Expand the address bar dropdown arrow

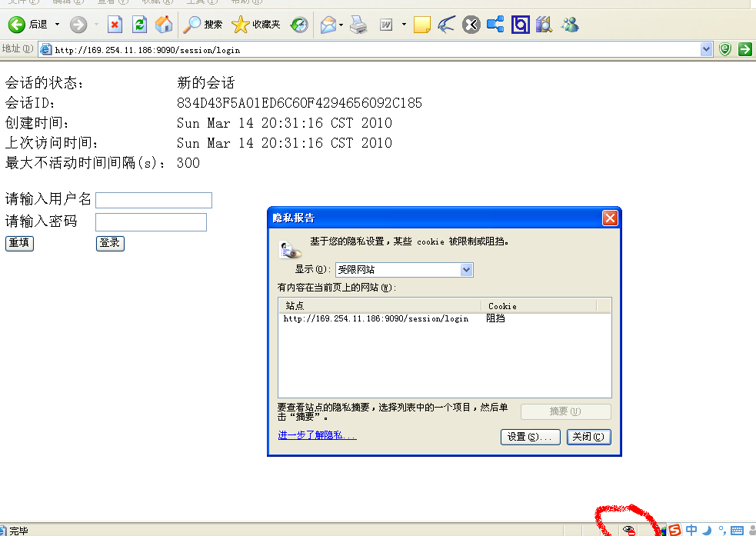pos(706,49)
